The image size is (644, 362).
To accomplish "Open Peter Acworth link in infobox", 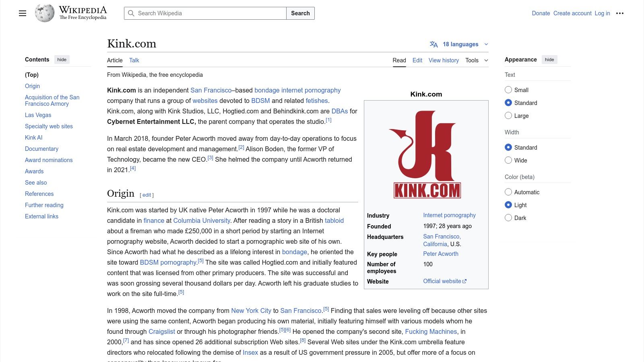I will (441, 254).
